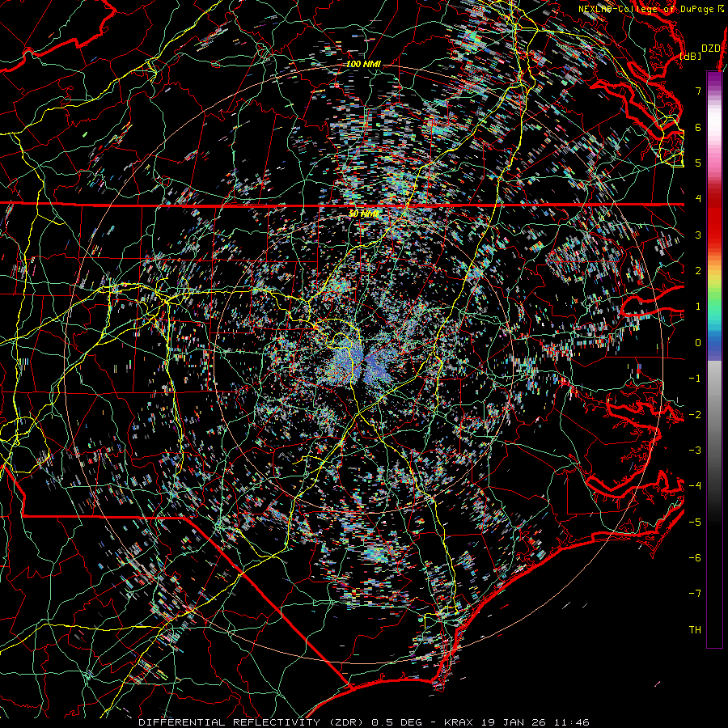Click the KRAX radar site identifier
This screenshot has width=728, height=728.
[x=457, y=722]
